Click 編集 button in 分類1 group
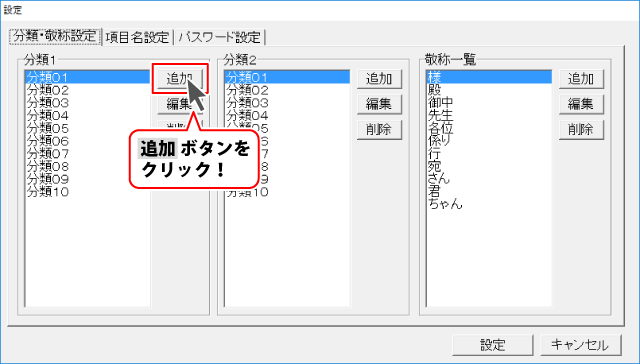 180,104
